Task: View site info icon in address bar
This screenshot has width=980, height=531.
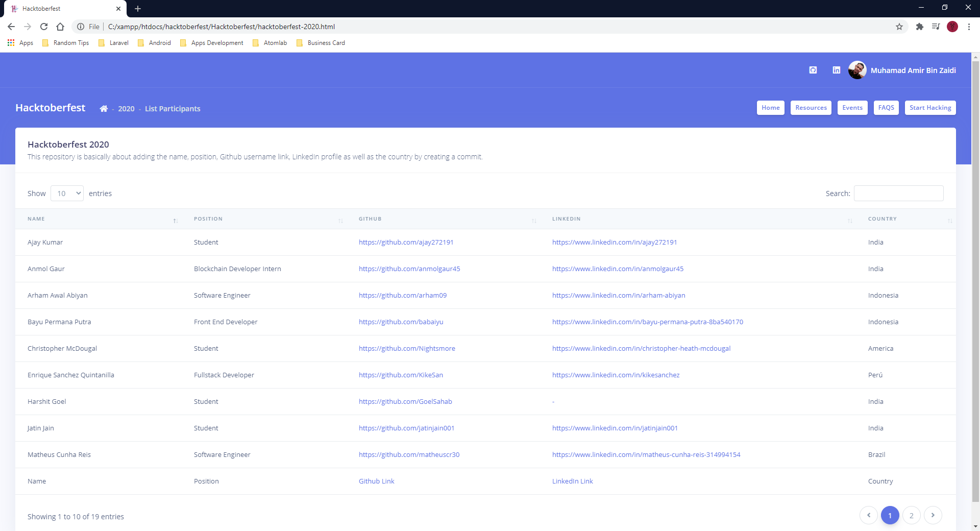Action: (81, 27)
